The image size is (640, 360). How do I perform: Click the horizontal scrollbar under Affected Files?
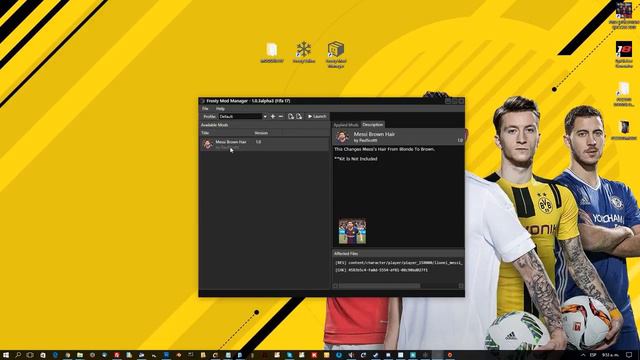pyautogui.click(x=379, y=286)
